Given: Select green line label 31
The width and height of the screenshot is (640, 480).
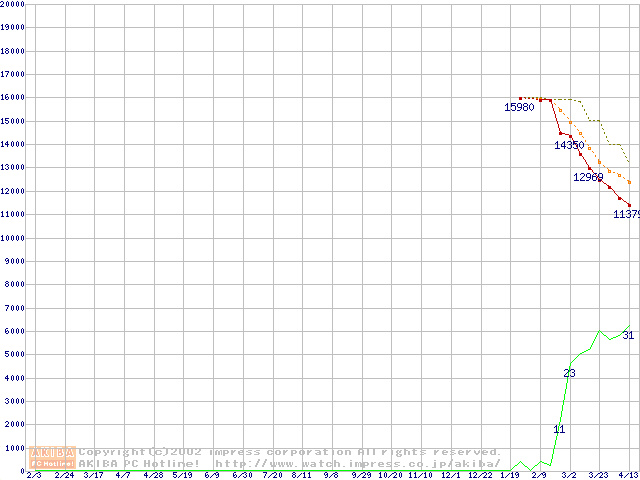Looking at the screenshot, I should [628, 335].
